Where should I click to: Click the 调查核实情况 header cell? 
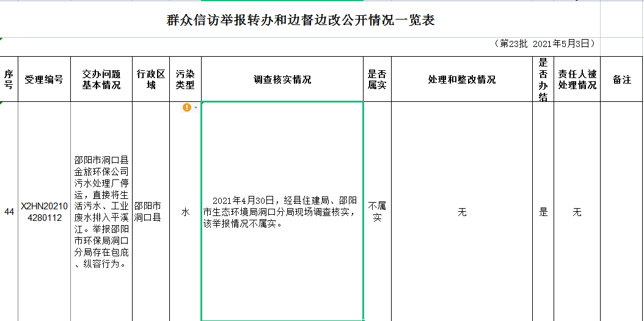pos(282,79)
